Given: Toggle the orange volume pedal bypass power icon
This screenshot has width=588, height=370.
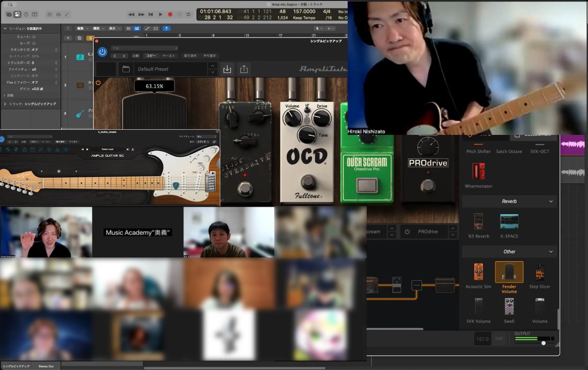Looking at the screenshot, I should click(x=98, y=83).
